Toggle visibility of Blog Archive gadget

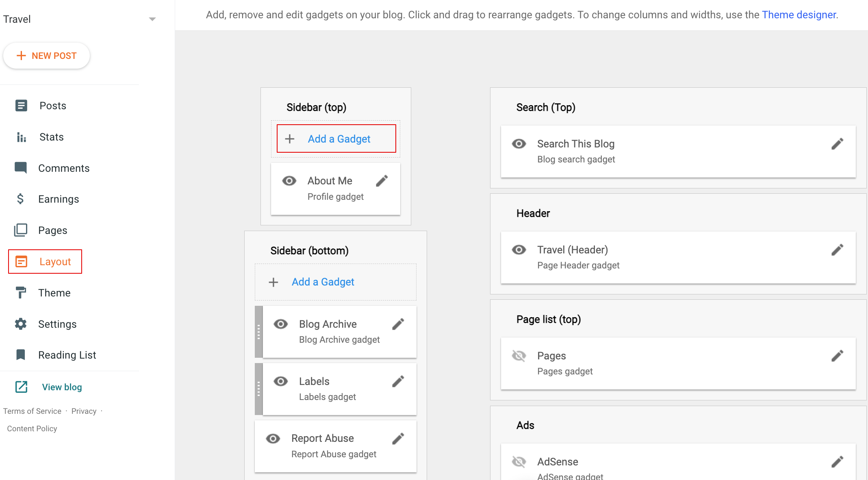click(281, 324)
